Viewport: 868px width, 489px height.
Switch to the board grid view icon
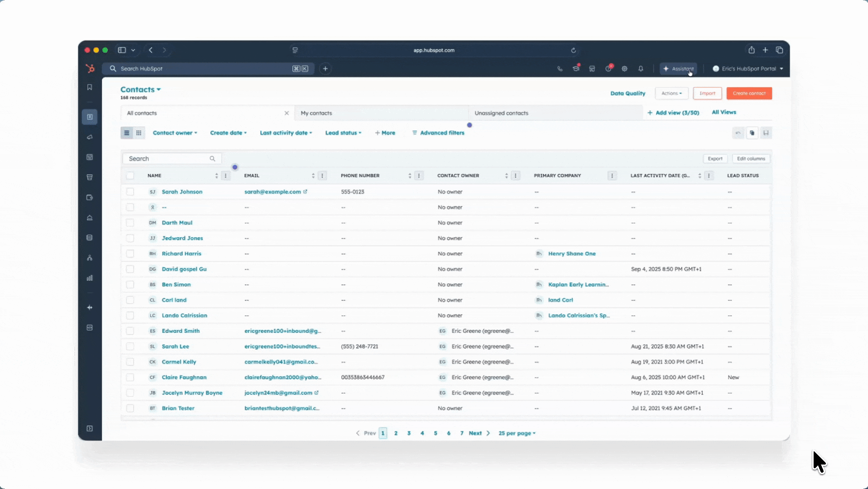tap(139, 133)
